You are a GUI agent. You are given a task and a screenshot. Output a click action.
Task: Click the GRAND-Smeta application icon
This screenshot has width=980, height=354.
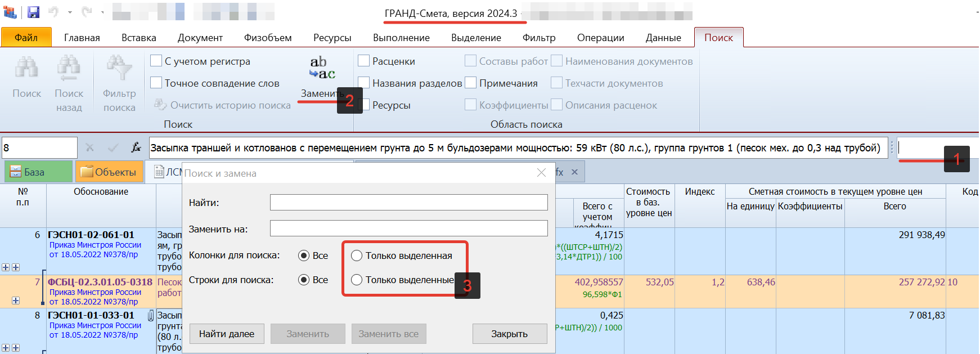click(10, 12)
